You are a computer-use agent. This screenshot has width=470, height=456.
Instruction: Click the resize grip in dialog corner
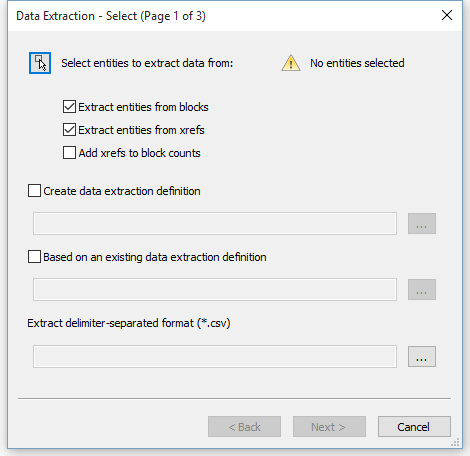coord(455,442)
